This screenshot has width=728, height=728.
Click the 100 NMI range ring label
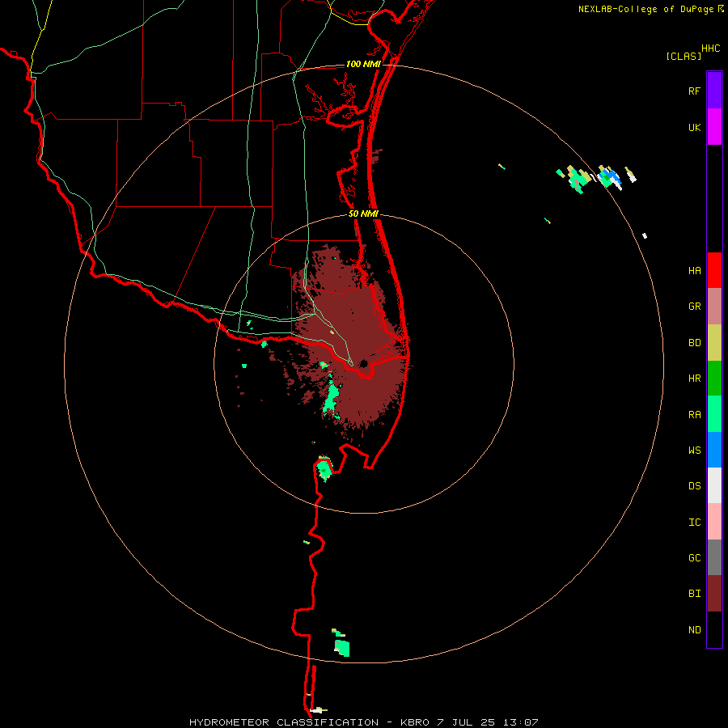coord(363,64)
